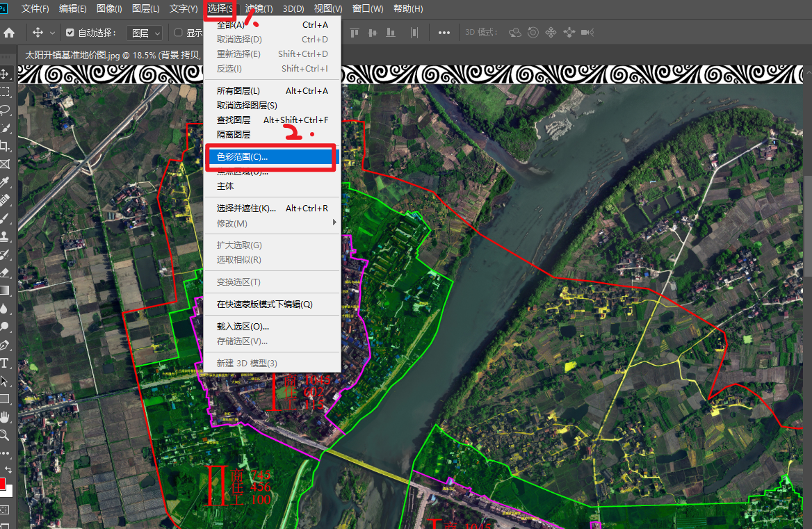Open the 文字(Y) menu
The width and height of the screenshot is (812, 529).
point(184,9)
